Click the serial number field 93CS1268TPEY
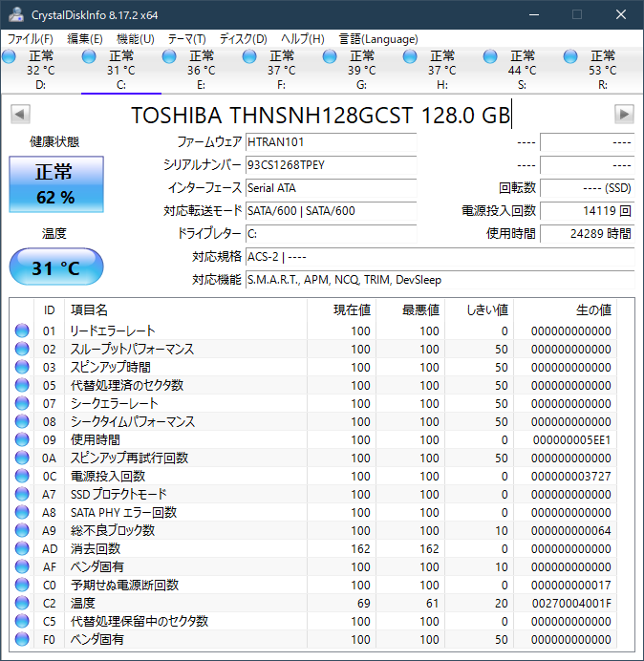The image size is (644, 661). pos(331,165)
